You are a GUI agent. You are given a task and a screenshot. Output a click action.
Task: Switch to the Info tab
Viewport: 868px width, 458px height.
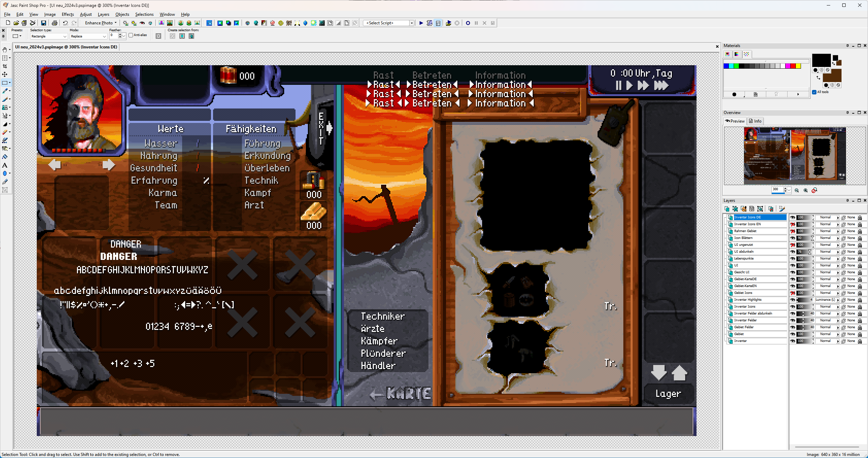tap(755, 121)
